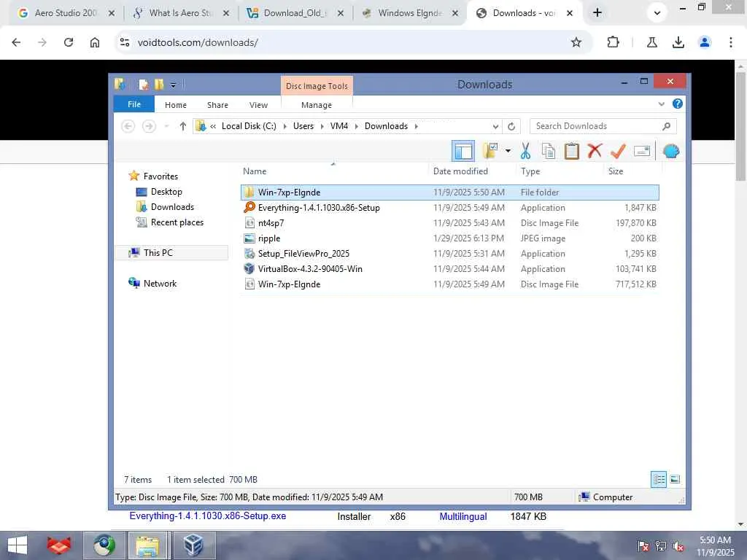The height and width of the screenshot is (560, 747).
Task: Click VM4 in the address breadcrumb
Action: click(339, 126)
